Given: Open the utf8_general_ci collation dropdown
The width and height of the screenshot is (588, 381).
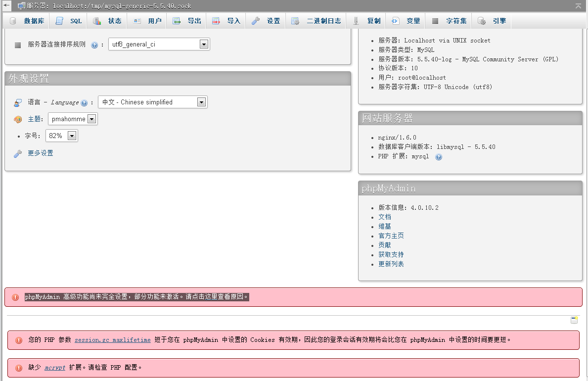Looking at the screenshot, I should point(159,45).
